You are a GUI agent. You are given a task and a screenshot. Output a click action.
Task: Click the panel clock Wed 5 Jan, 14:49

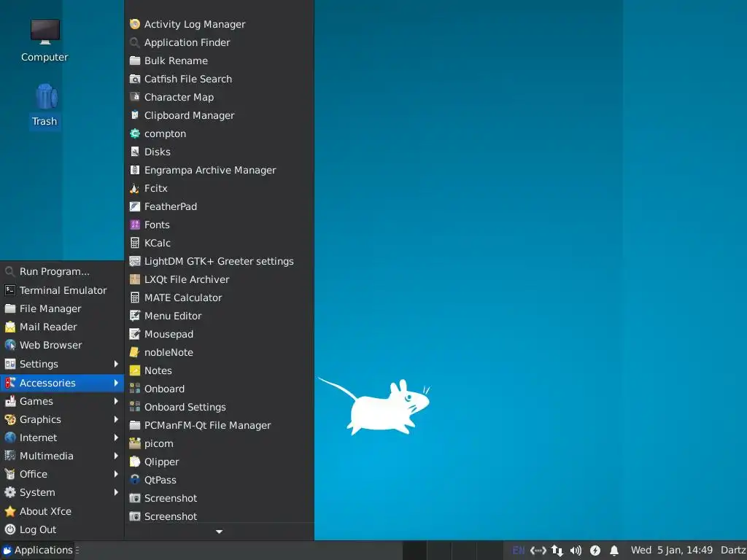tap(672, 551)
